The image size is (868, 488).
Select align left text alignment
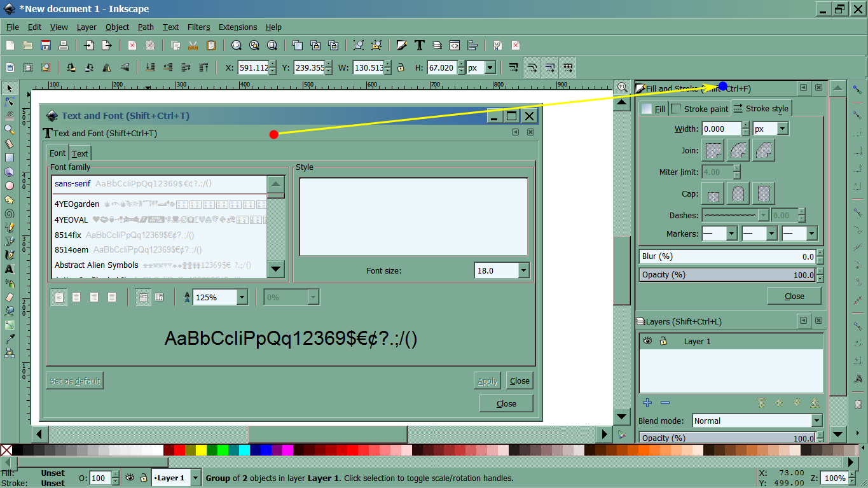pos(59,297)
